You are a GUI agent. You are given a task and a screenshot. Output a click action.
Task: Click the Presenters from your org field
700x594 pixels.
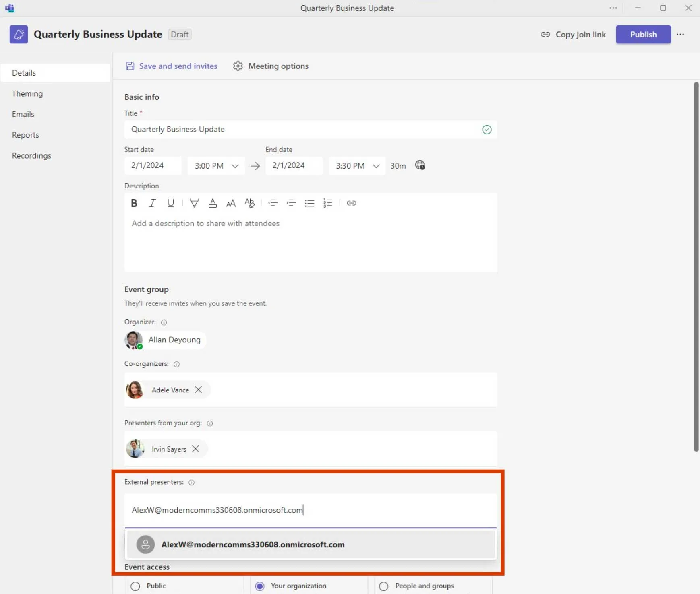tap(311, 449)
